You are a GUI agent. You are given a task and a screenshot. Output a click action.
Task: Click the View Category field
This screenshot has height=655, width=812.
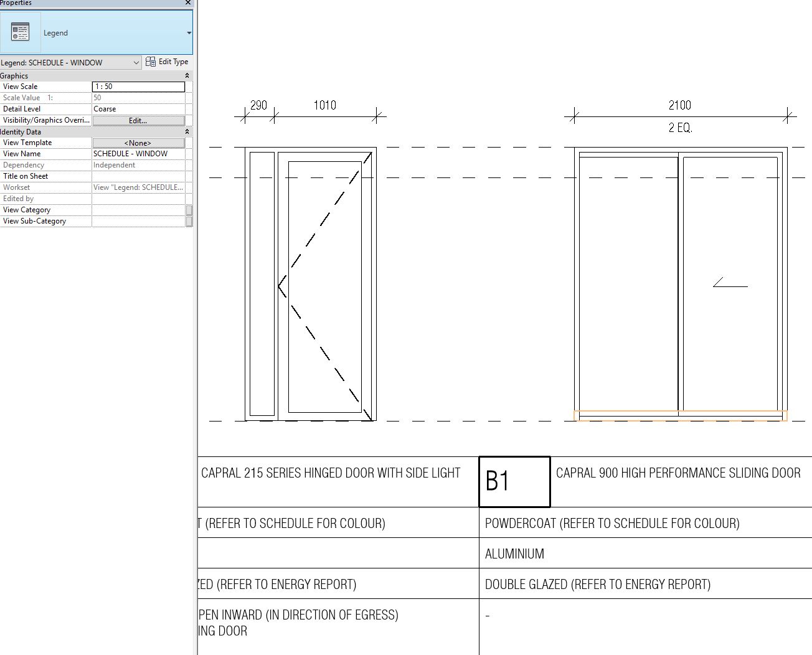point(138,210)
